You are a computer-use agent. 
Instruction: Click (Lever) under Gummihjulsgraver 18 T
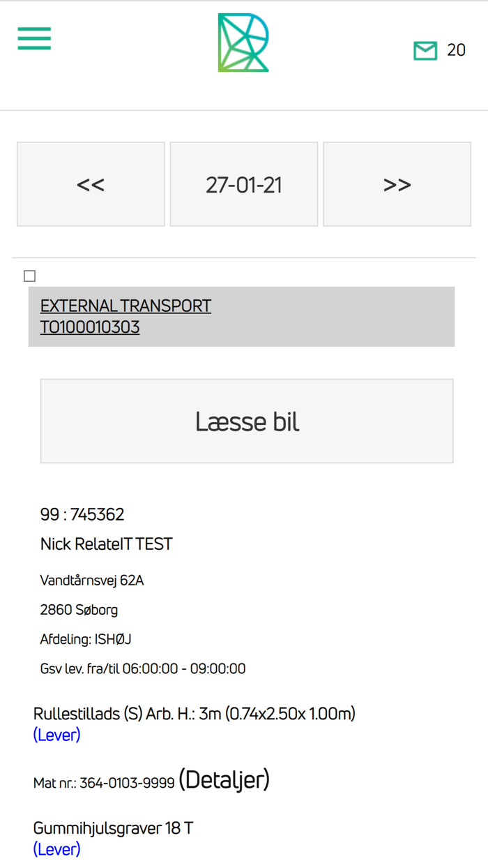coord(56,849)
